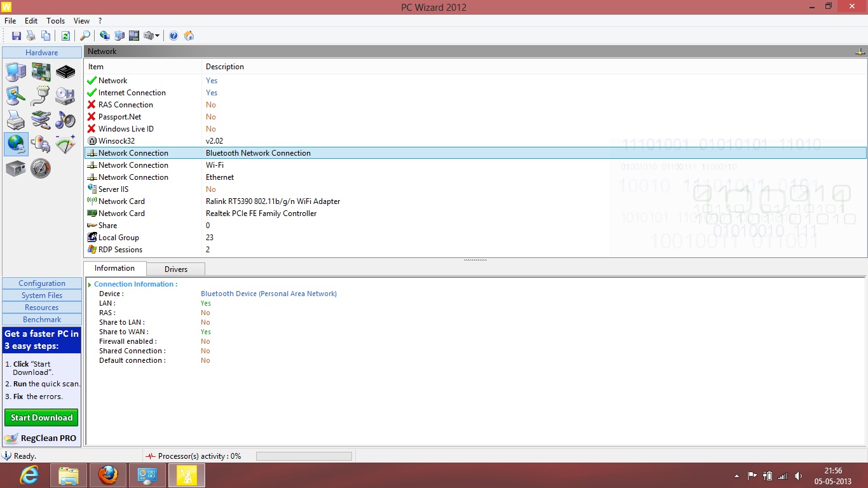This screenshot has width=868, height=488.
Task: Select the Voltage and Temperature gauge icon
Action: click(x=65, y=144)
